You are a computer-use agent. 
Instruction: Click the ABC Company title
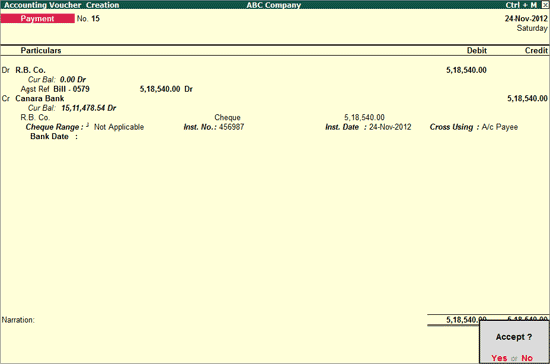(274, 5)
